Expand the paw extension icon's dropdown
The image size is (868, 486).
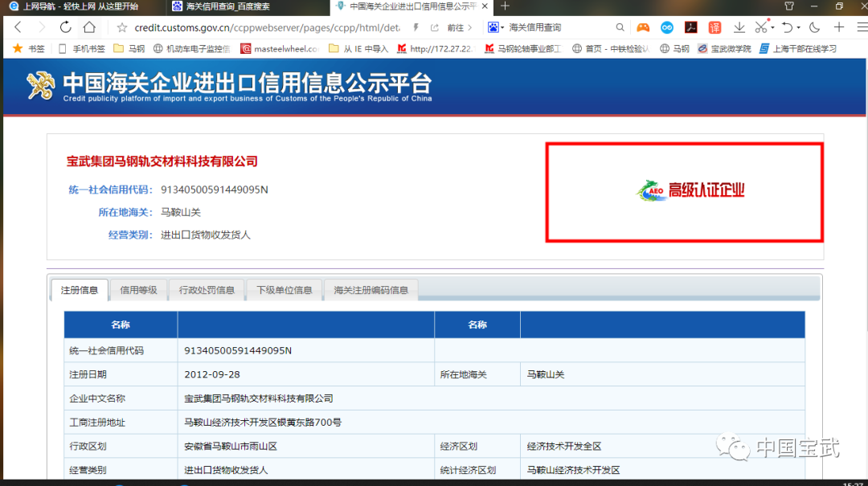[x=502, y=27]
